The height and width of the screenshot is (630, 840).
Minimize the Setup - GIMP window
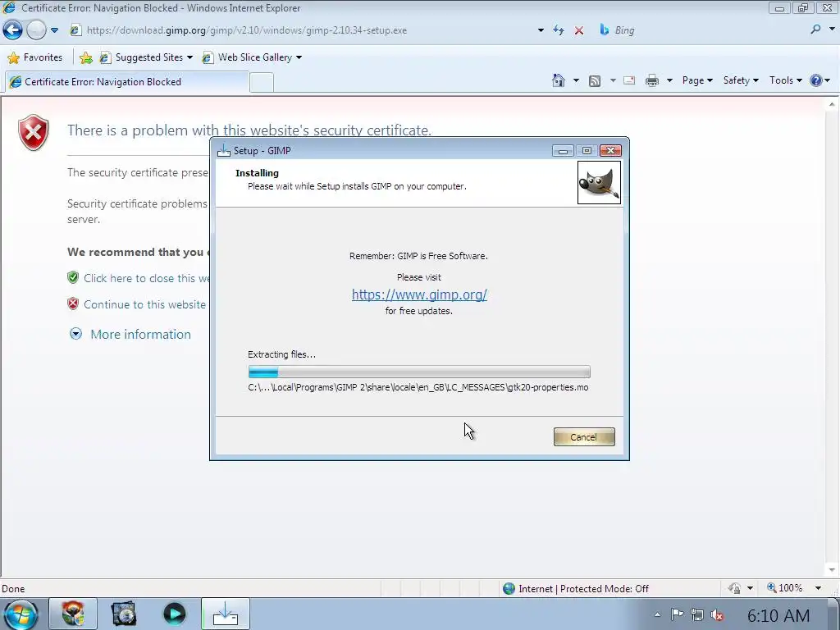coord(563,151)
